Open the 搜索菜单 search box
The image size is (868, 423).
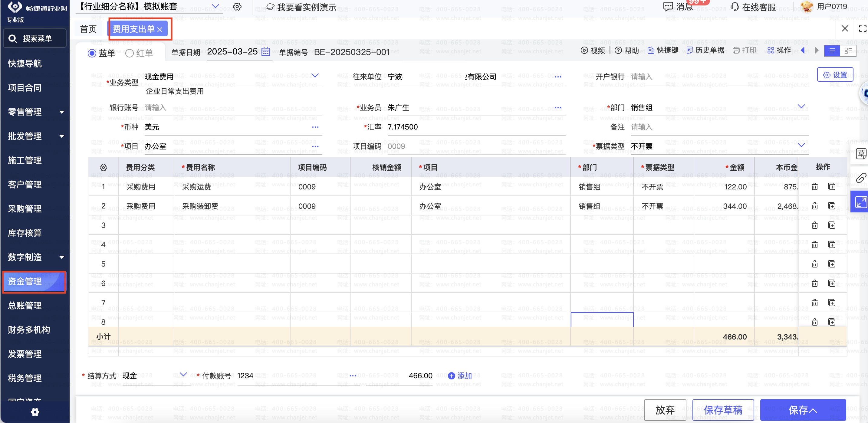pos(35,38)
